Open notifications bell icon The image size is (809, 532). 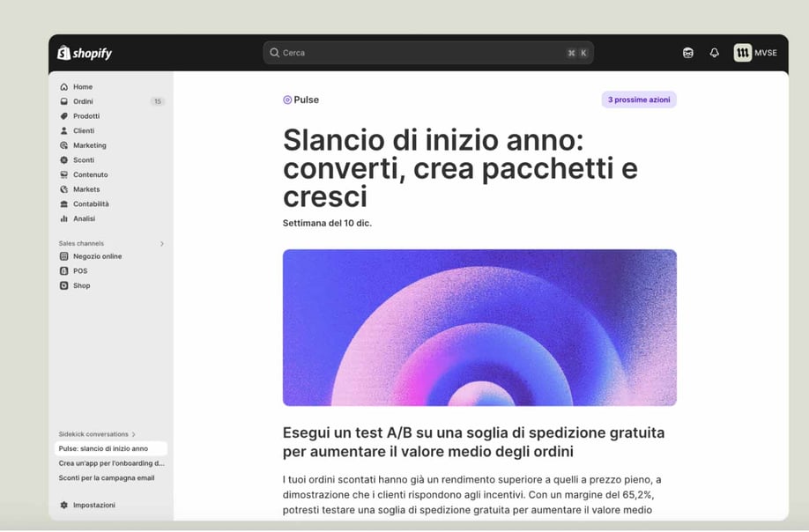(x=714, y=53)
